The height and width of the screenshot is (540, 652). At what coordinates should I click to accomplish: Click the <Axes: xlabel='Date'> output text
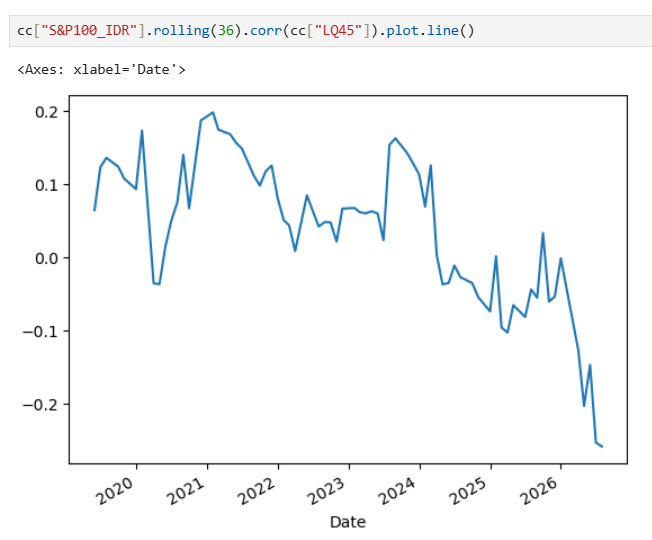tap(101, 69)
